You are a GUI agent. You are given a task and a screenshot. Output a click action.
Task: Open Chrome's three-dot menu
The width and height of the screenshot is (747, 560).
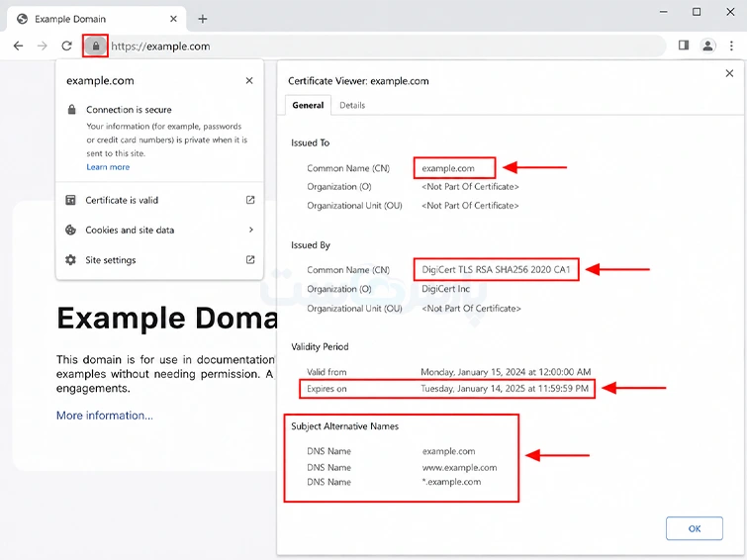pos(731,46)
